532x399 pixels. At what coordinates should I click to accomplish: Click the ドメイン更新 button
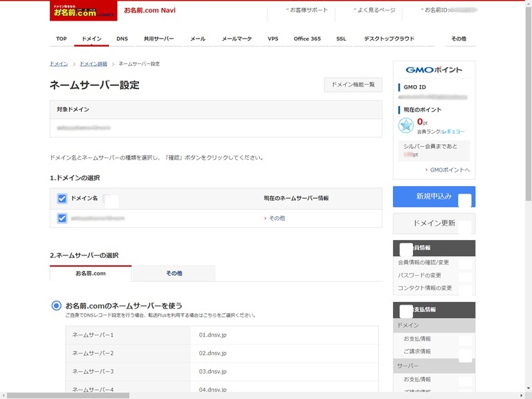434,223
